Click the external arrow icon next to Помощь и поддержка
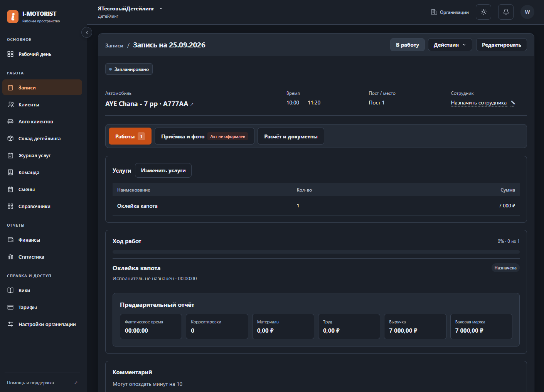Image resolution: width=544 pixels, height=392 pixels. (76, 383)
